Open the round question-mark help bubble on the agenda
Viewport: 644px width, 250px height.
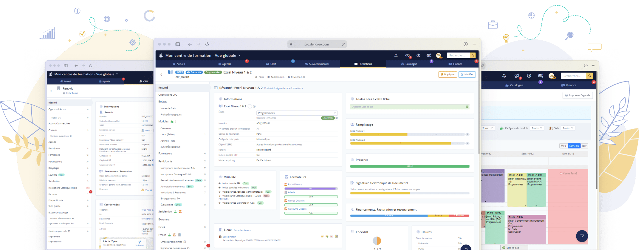coord(582,236)
